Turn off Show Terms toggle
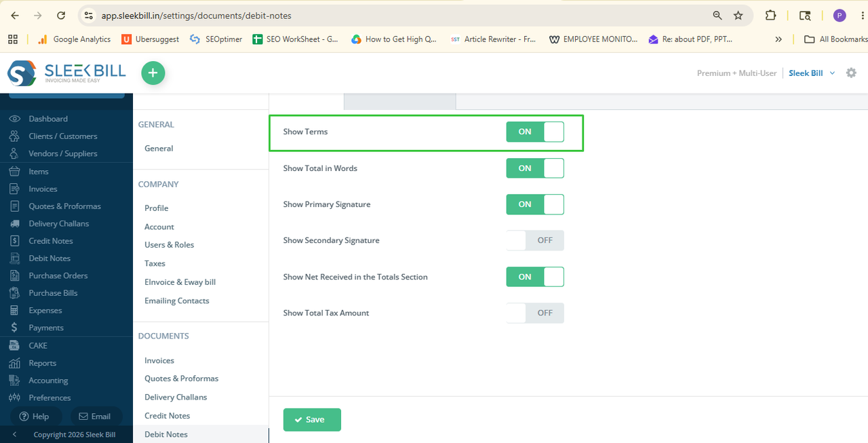This screenshot has width=868, height=443. point(535,132)
